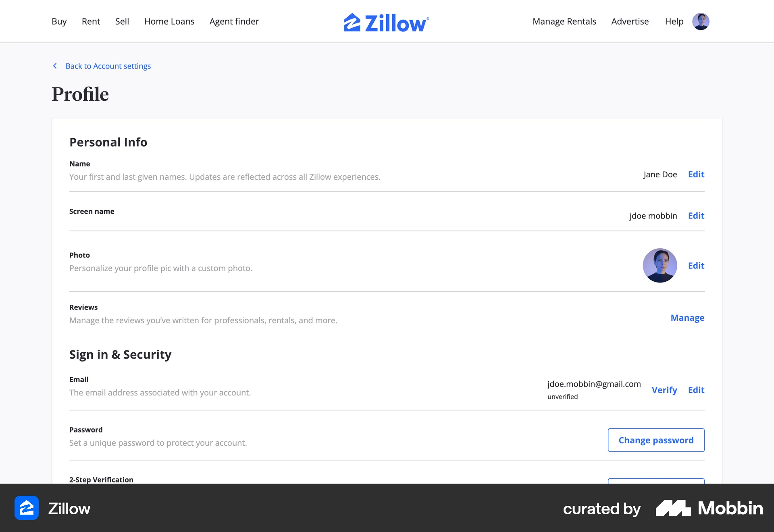
Task: Verify the email address
Action: pos(664,390)
